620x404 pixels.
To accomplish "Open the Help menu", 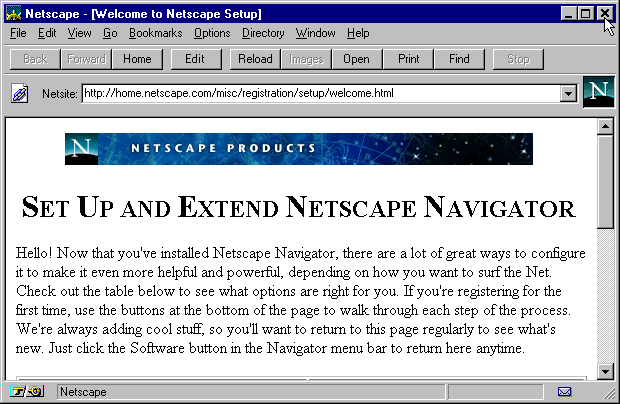I will click(x=358, y=33).
